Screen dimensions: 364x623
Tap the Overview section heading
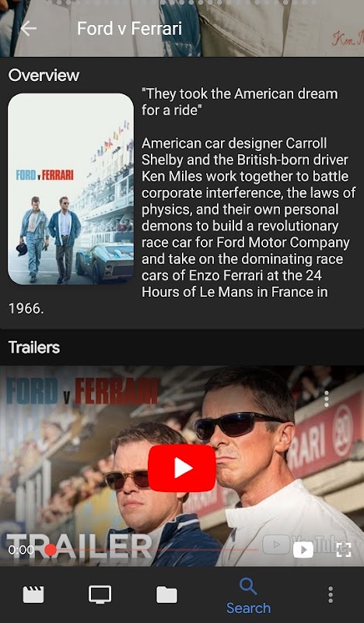tap(44, 75)
